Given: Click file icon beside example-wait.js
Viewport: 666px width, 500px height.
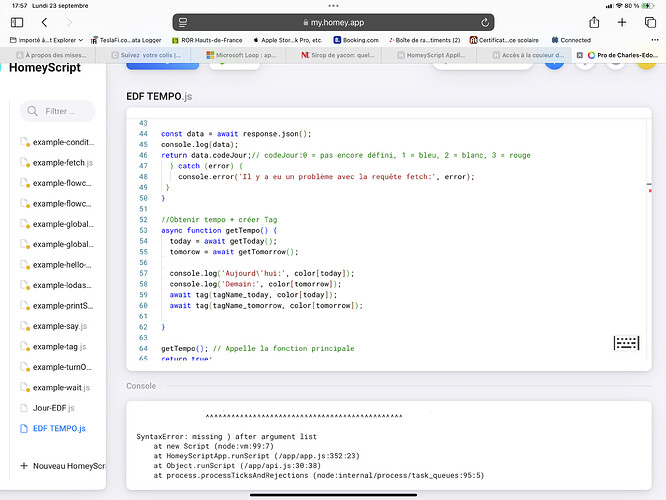Looking at the screenshot, I should pos(25,387).
